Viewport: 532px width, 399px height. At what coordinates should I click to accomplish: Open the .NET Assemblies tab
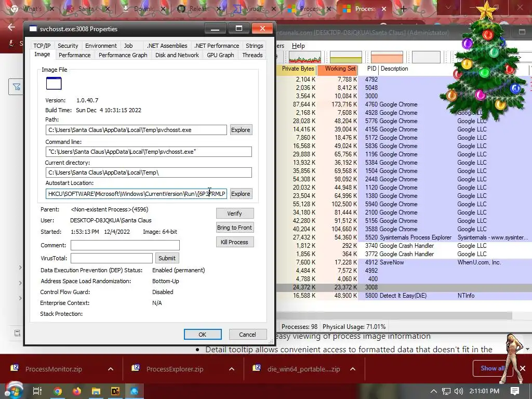pos(167,46)
